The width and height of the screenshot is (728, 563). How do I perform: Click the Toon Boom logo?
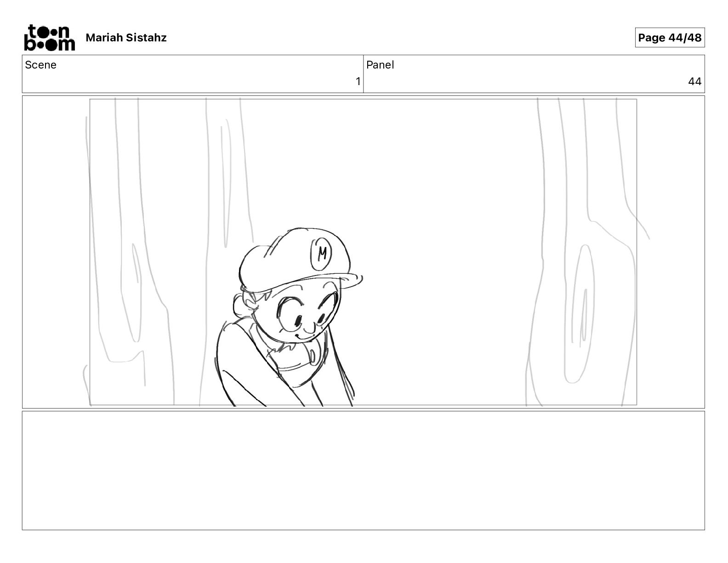point(49,37)
